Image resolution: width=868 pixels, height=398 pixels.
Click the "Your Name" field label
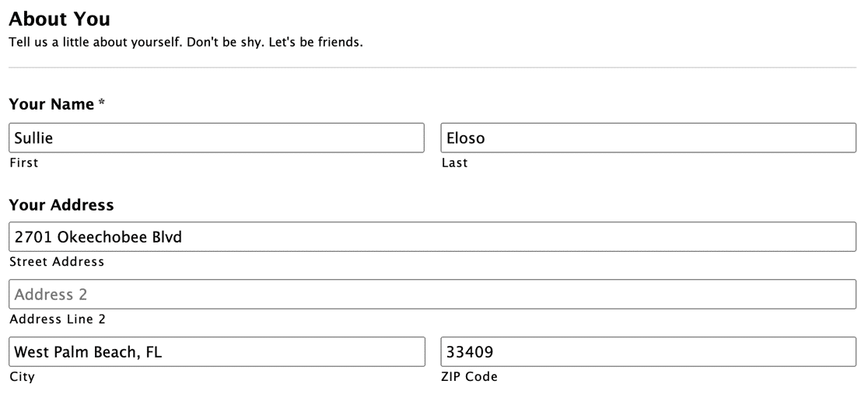pyautogui.click(x=51, y=104)
